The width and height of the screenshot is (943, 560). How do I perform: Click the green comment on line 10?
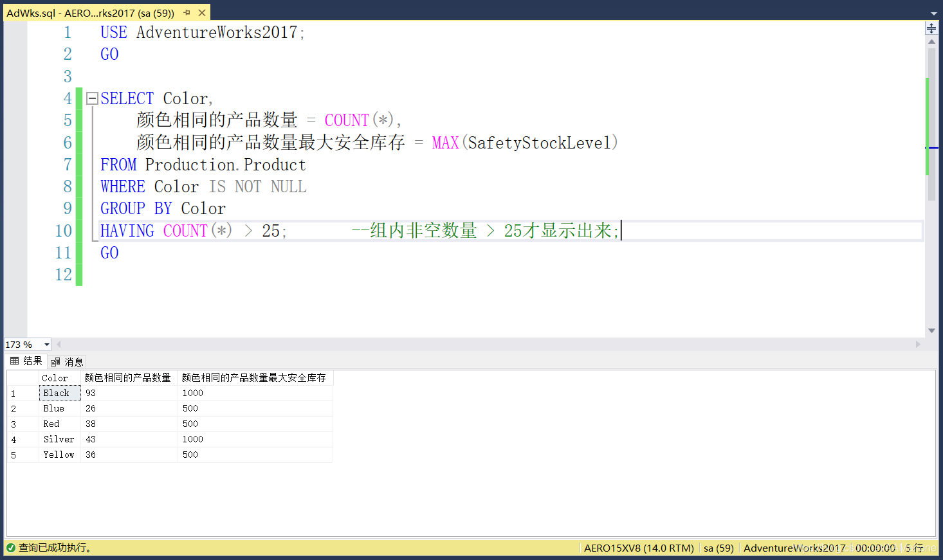[x=485, y=230]
